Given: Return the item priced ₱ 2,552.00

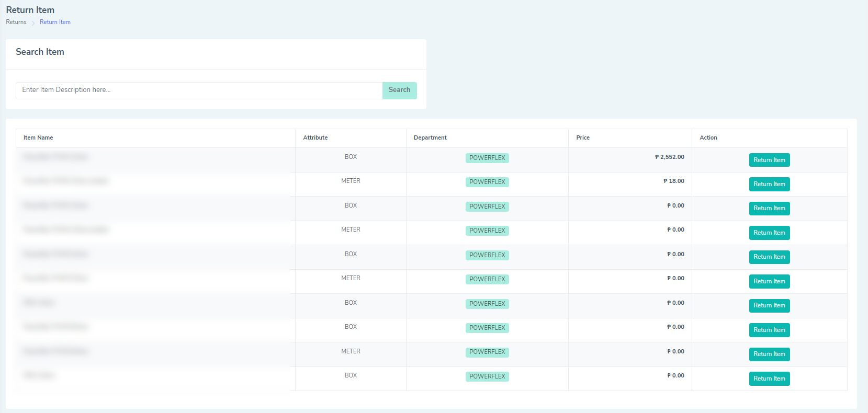Looking at the screenshot, I should (769, 160).
